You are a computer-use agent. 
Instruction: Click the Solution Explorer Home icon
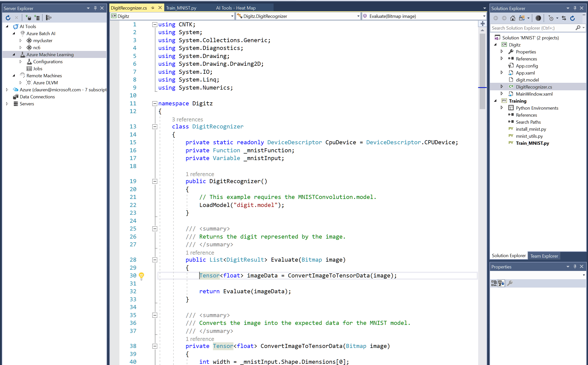(513, 18)
